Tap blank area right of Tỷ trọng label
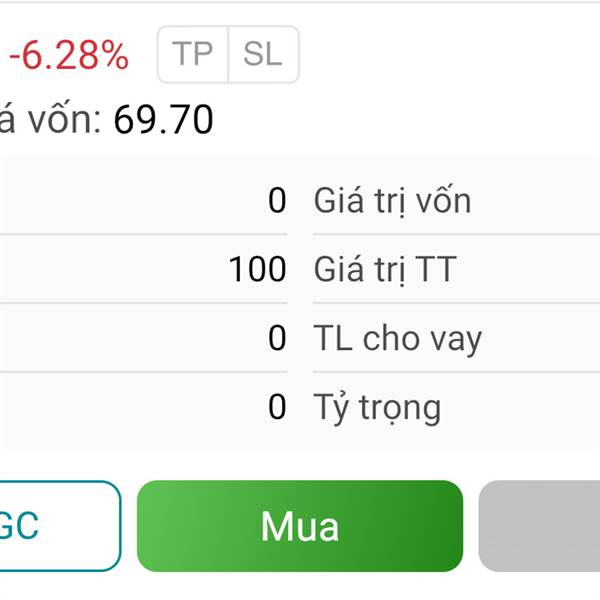The width and height of the screenshot is (600, 600). pos(520,407)
